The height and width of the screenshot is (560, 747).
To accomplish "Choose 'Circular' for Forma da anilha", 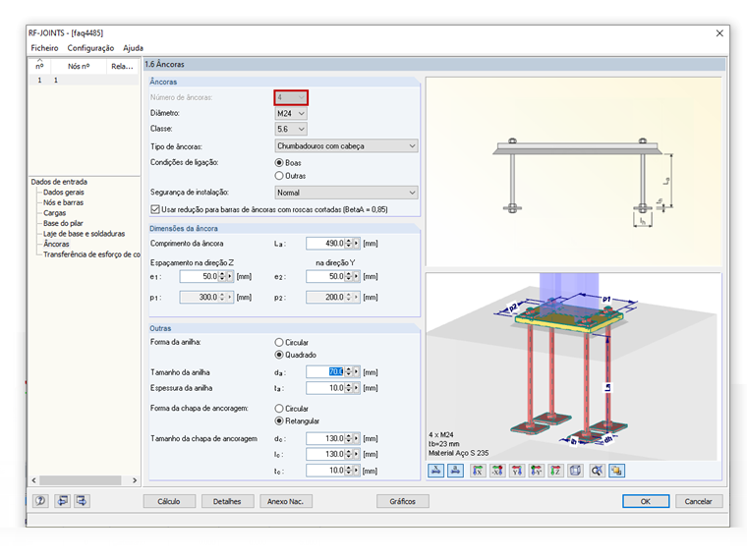I will (292, 342).
